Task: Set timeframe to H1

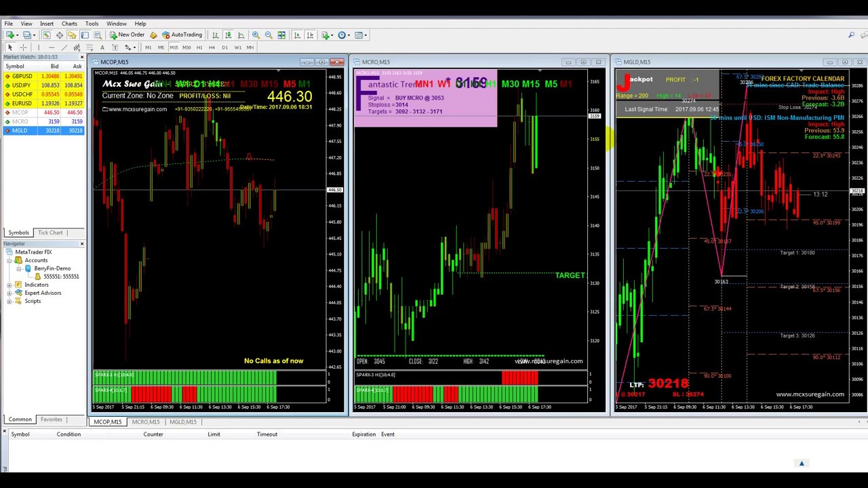Action: point(199,47)
